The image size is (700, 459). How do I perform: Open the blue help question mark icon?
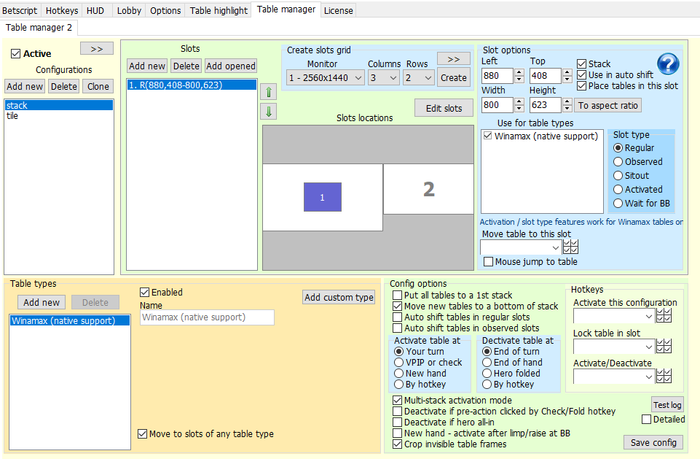pyautogui.click(x=668, y=64)
